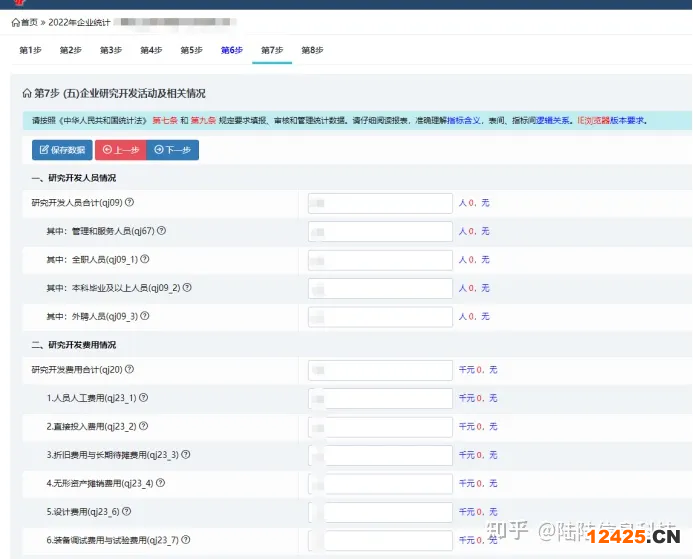The height and width of the screenshot is (559, 693).
Task: Click help icon beside 外聘人员(qj09_3)
Action: [145, 316]
